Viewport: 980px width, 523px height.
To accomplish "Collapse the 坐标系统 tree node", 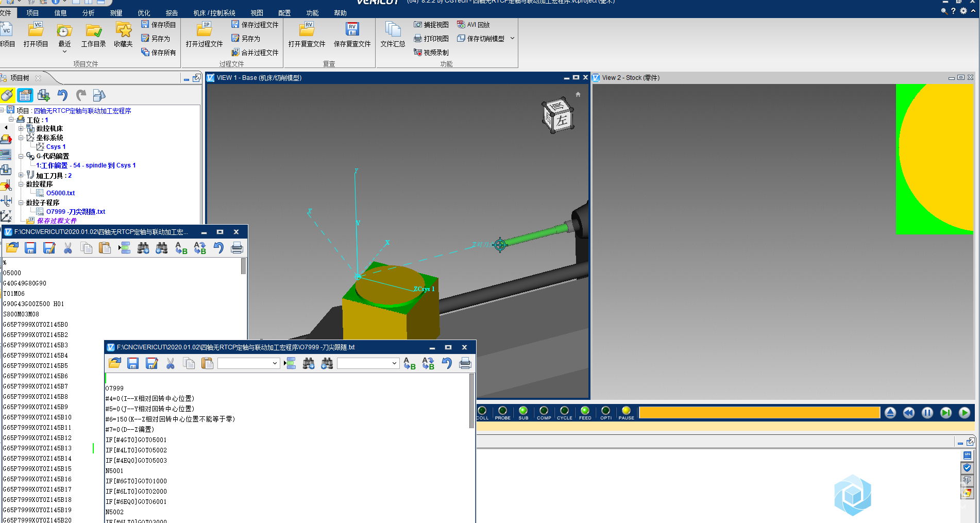I will pyautogui.click(x=21, y=138).
